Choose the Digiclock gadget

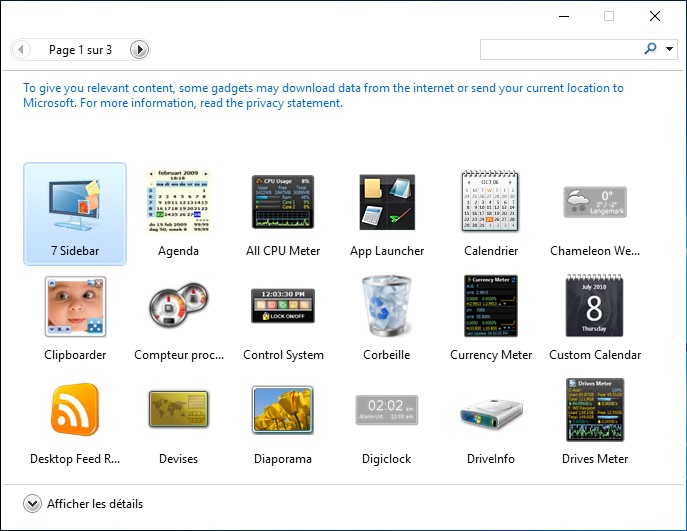[x=387, y=411]
